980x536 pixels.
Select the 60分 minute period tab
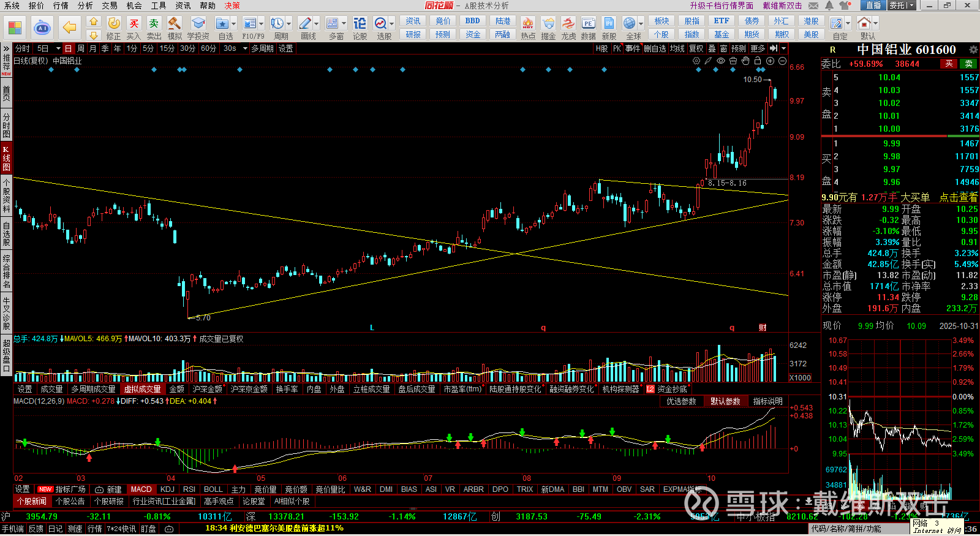[x=208, y=48]
